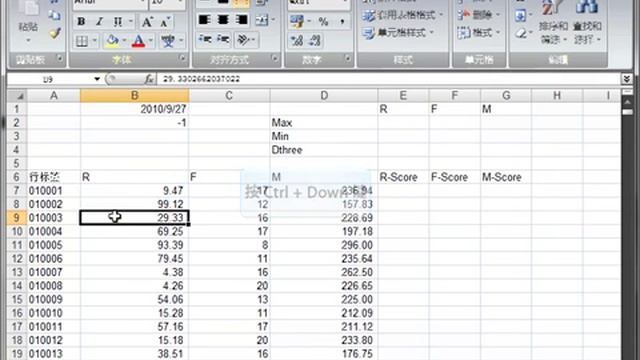Select the value 99.12 in column B
The width and height of the screenshot is (640, 360).
pyautogui.click(x=134, y=204)
